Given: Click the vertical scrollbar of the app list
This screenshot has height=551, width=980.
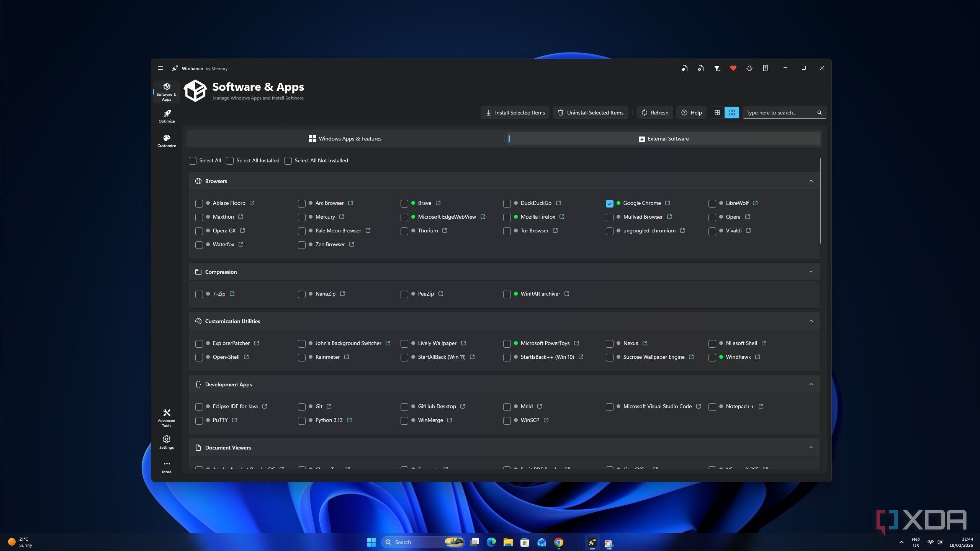Looking at the screenshot, I should pyautogui.click(x=820, y=201).
